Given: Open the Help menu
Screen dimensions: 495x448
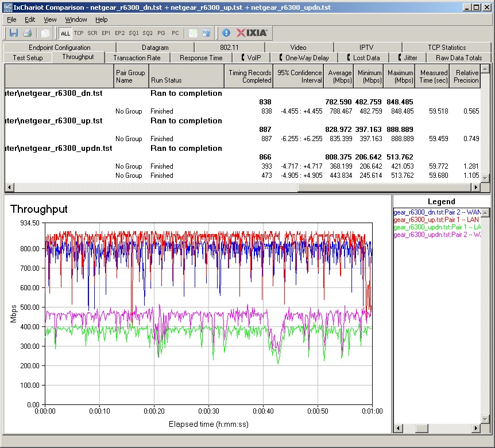Looking at the screenshot, I should coord(102,20).
